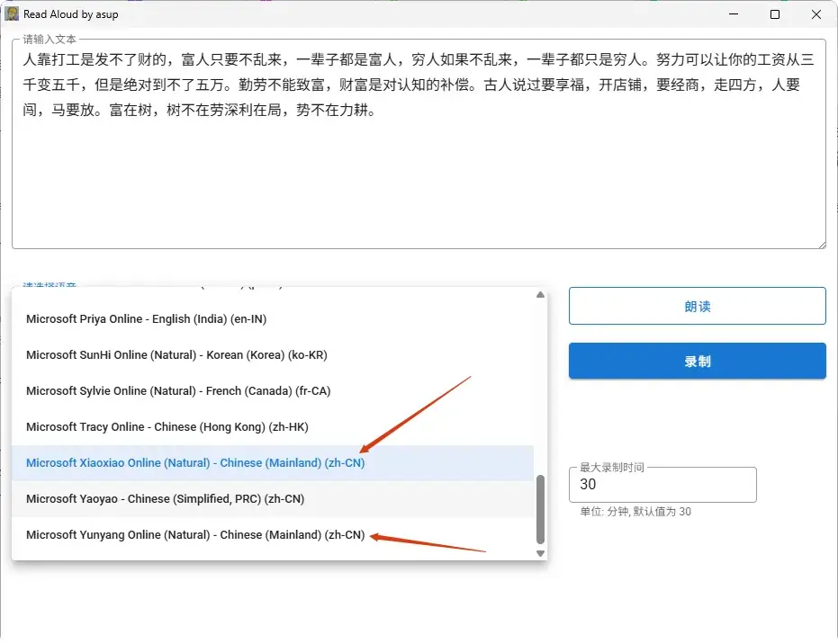Minimize the Read Aloud window
The height and width of the screenshot is (644, 838).
[x=734, y=14]
